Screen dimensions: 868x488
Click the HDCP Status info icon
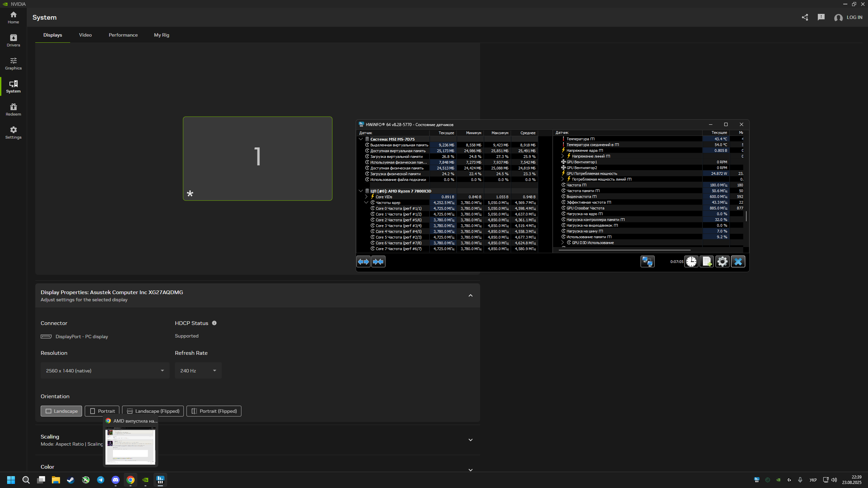tap(214, 323)
